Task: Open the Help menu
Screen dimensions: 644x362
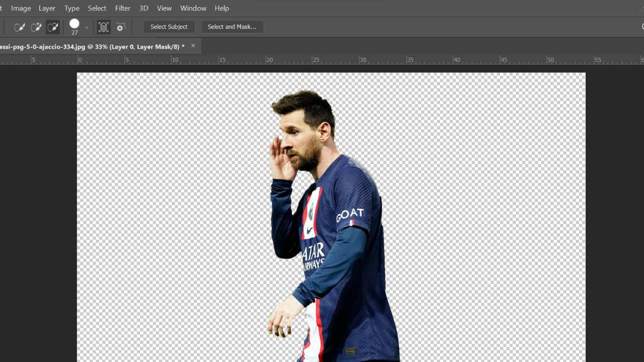Action: pyautogui.click(x=222, y=8)
